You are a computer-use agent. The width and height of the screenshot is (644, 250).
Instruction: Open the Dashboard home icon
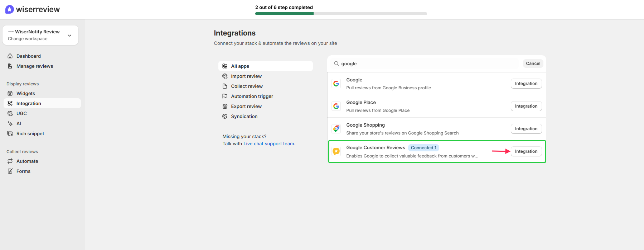click(x=10, y=56)
